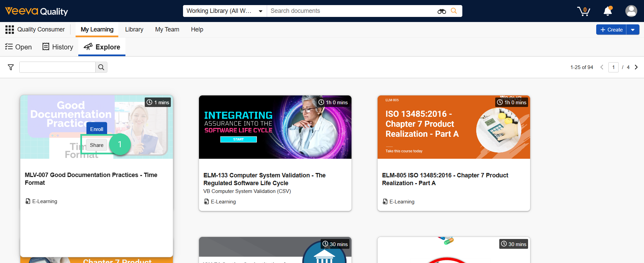644x263 pixels.
Task: Switch to Open sub-tab
Action: (19, 47)
